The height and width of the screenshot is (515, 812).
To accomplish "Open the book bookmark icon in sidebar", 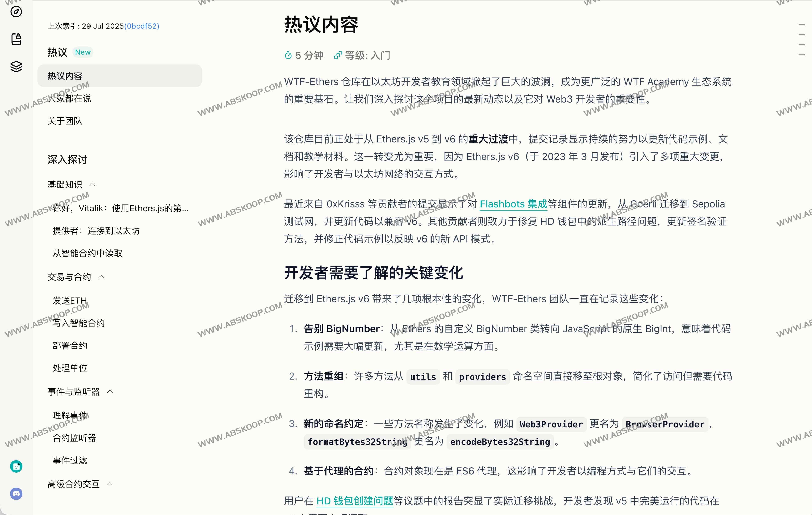I will 16,39.
